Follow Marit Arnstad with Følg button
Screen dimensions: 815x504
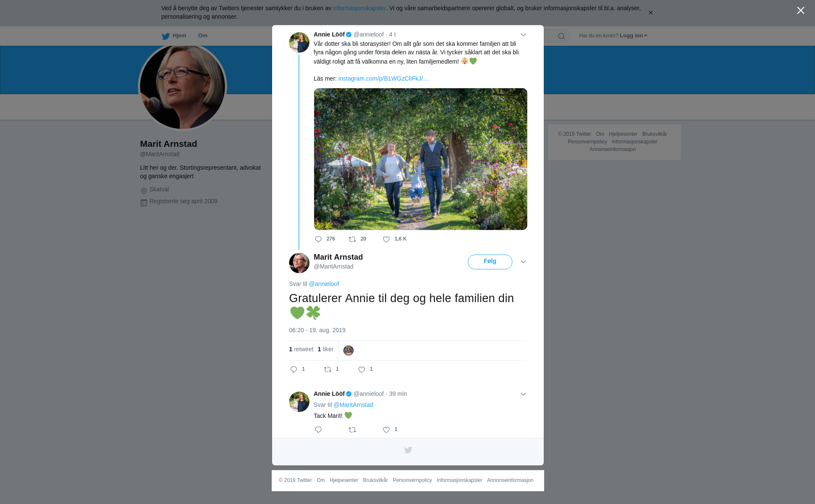point(490,262)
